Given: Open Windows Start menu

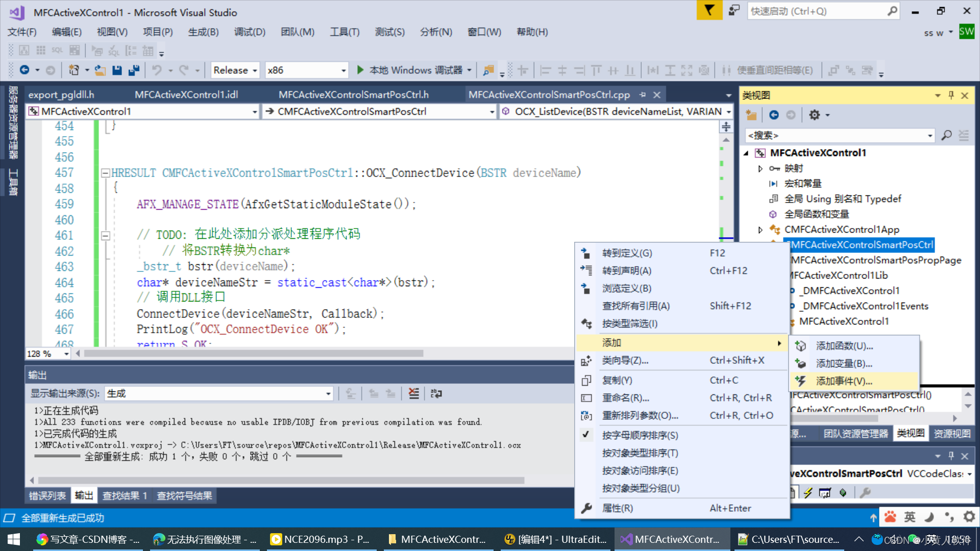Looking at the screenshot, I should pos(14,539).
